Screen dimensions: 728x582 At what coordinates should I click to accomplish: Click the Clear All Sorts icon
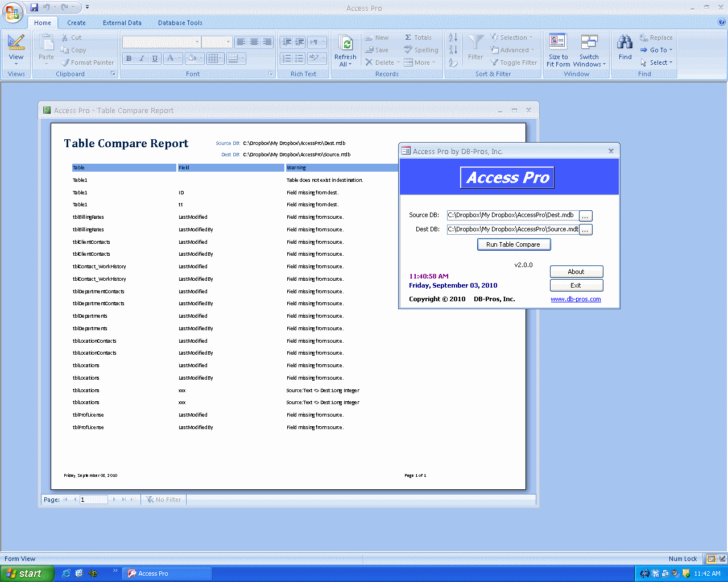pos(453,63)
